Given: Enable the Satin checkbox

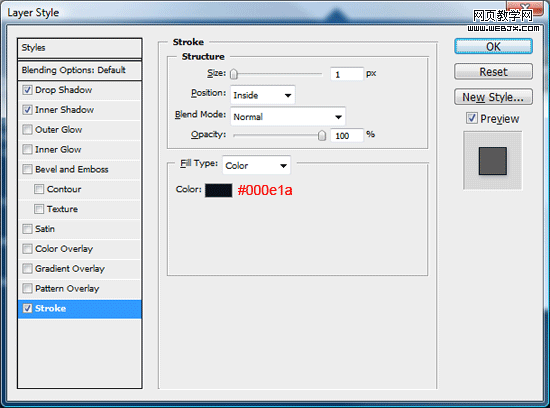Looking at the screenshot, I should point(27,229).
